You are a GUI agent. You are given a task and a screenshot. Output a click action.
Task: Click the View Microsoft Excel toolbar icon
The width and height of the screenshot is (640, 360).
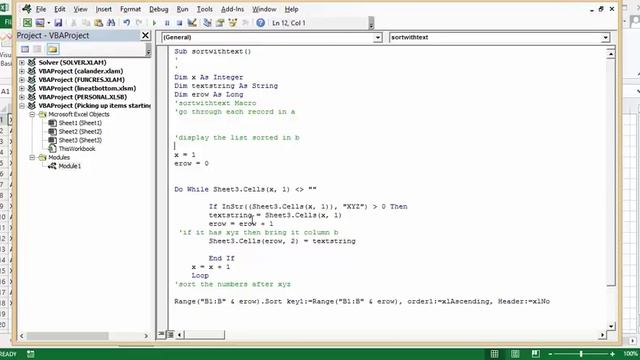click(27, 23)
